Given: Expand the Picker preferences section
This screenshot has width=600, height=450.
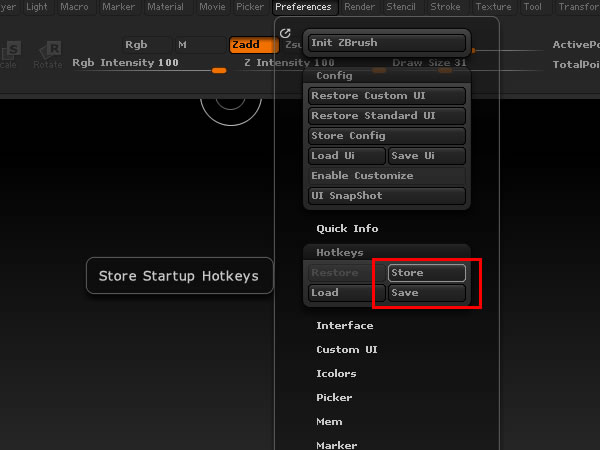Looking at the screenshot, I should (334, 398).
